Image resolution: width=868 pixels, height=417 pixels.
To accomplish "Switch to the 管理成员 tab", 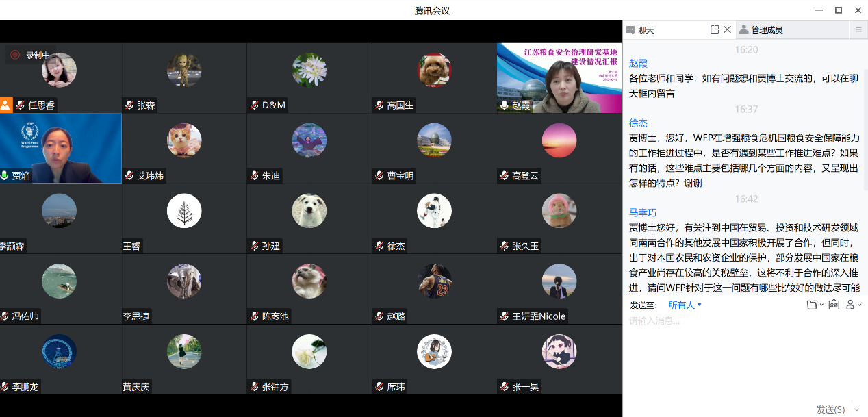I will (x=766, y=30).
